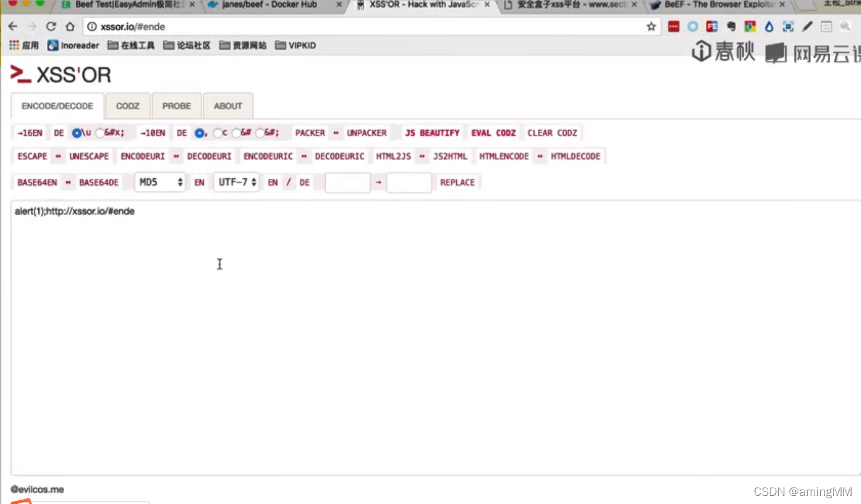
Task: Click the →10EN encode button
Action: point(152,133)
